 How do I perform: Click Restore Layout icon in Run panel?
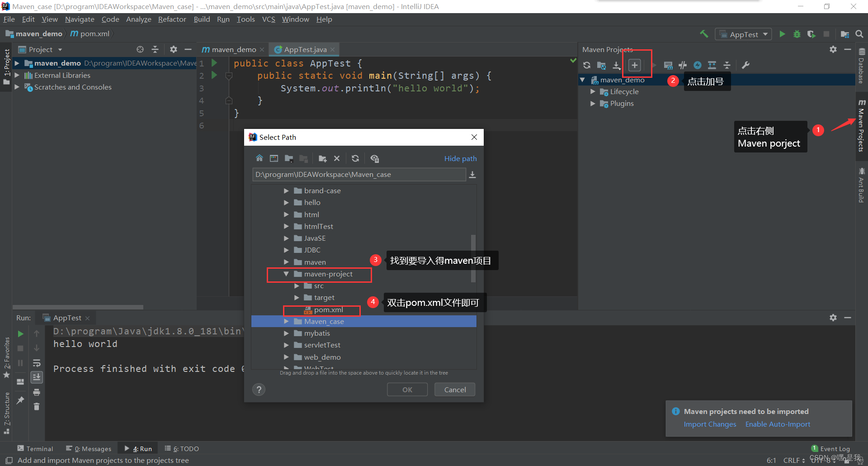20,381
